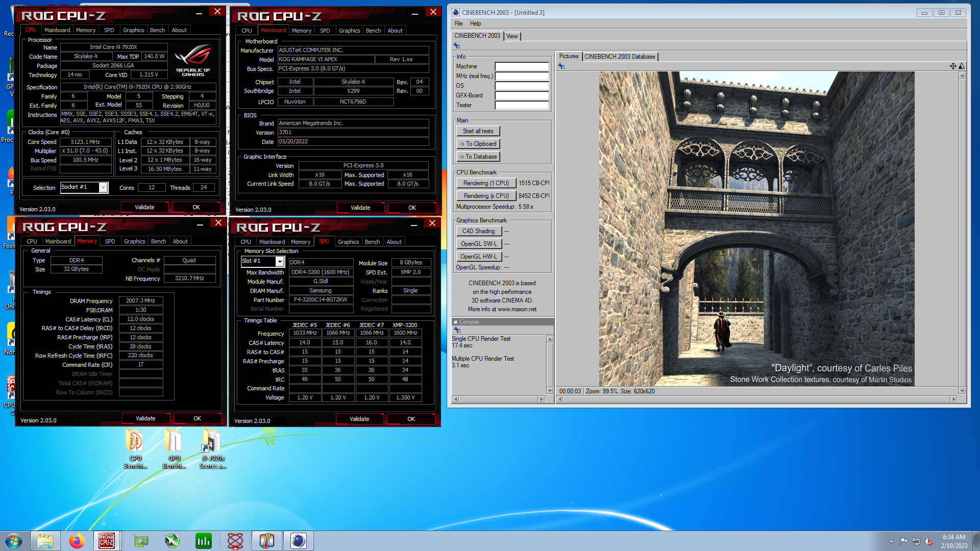Run the C4D Shading benchmark
The height and width of the screenshot is (551, 980).
[479, 231]
